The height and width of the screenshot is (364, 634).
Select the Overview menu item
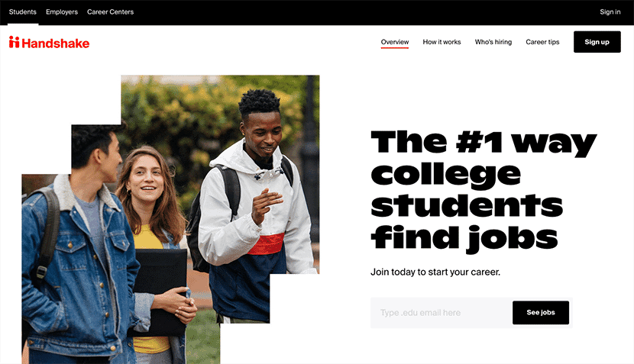click(x=395, y=42)
